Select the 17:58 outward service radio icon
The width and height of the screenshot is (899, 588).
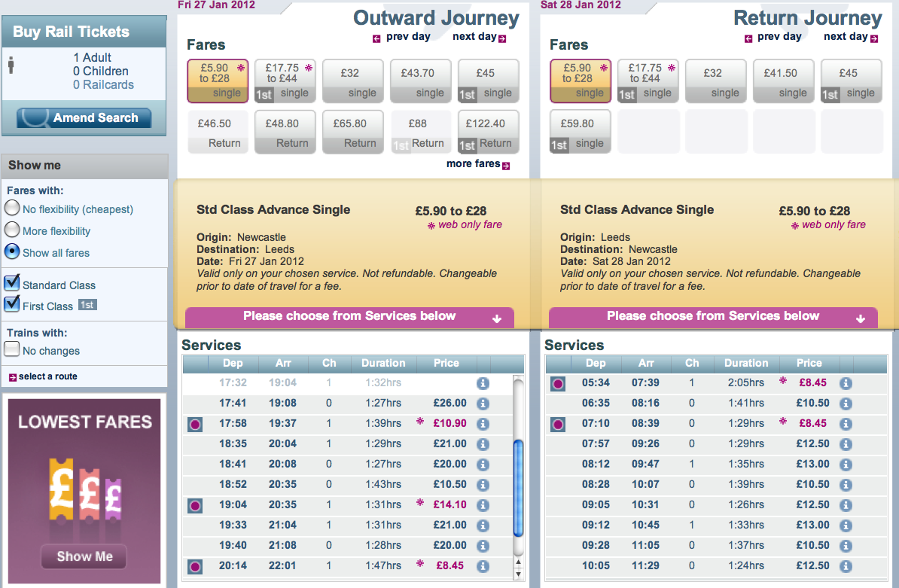pyautogui.click(x=196, y=425)
